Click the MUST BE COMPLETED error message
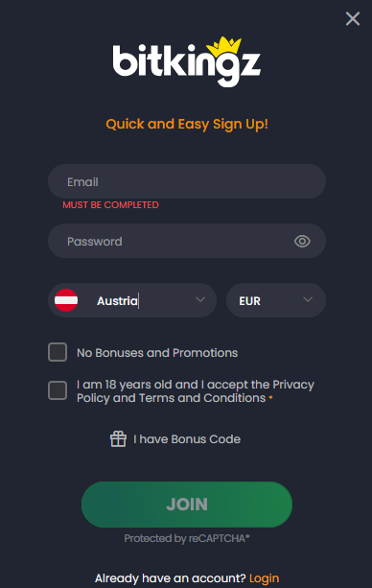372x588 pixels. [110, 204]
